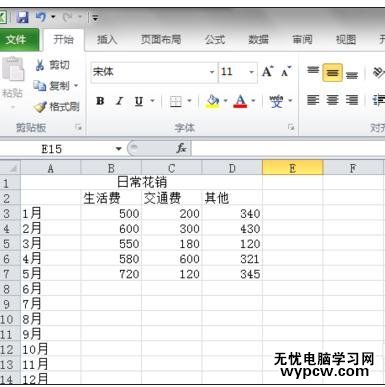Click the fx insert function button
The image size is (385, 387).
click(x=182, y=148)
